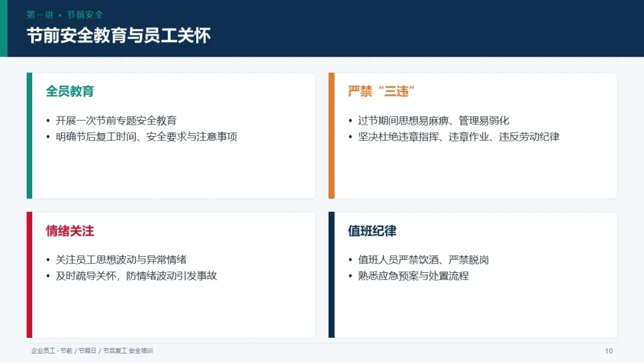The image size is (644, 363).
Task: Click bullet 关注员工思想波动与异常情绪
Action: pos(121,260)
